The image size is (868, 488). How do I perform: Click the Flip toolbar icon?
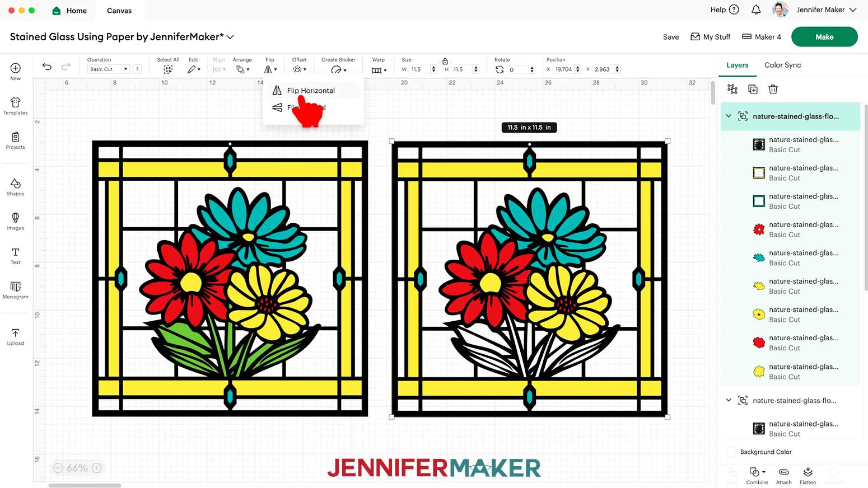(x=270, y=69)
